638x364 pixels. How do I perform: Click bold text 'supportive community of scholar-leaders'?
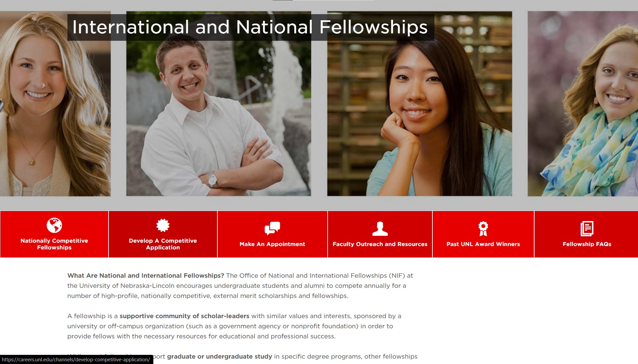[184, 316]
